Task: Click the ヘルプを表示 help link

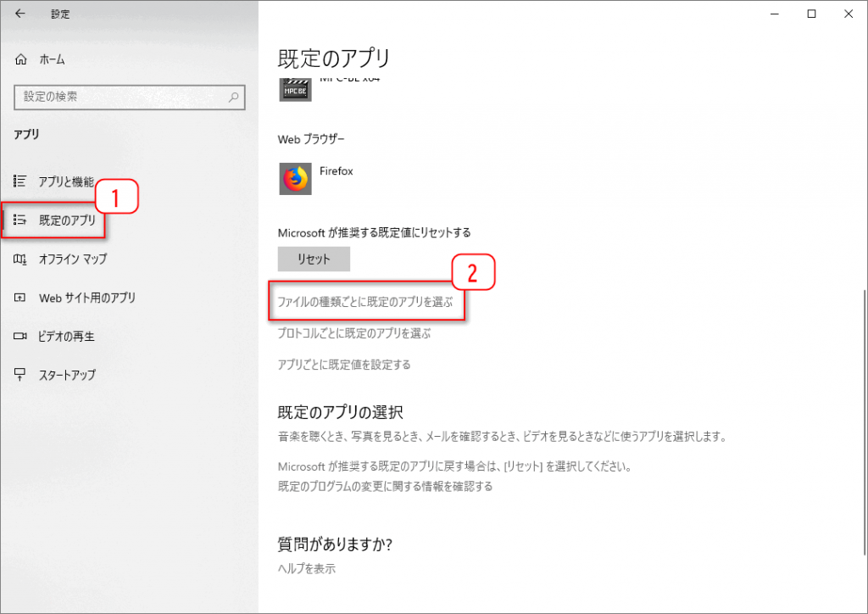Action: click(x=307, y=568)
